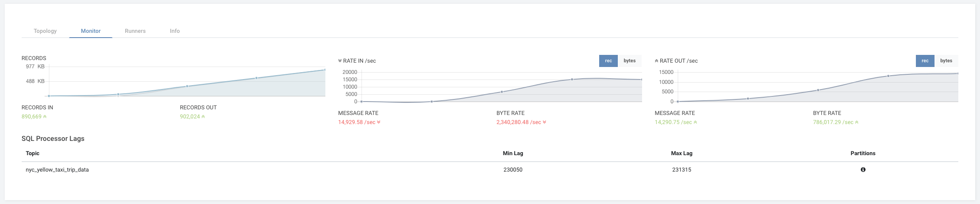Switch to the Runners tab
980x204 pixels.
click(135, 31)
